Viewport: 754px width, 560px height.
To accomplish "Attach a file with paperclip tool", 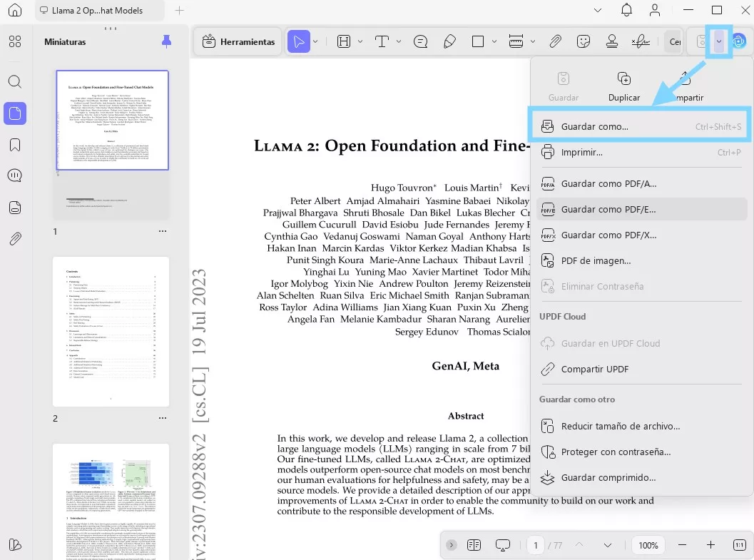I will [556, 42].
